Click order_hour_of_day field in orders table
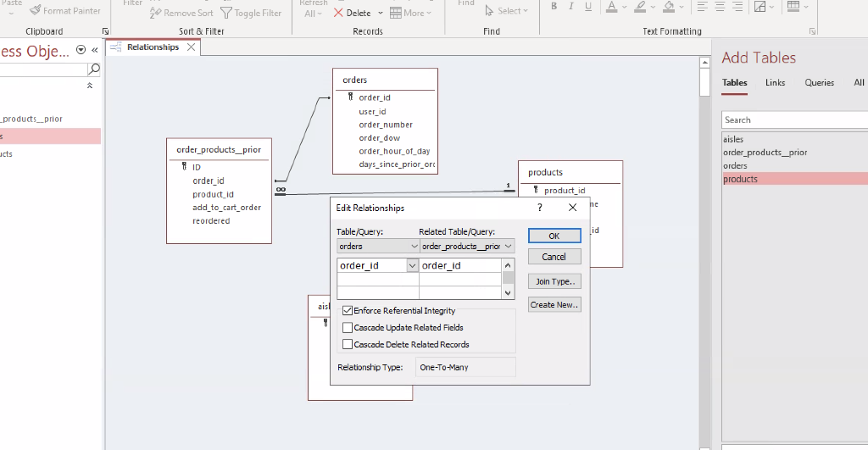 [394, 151]
